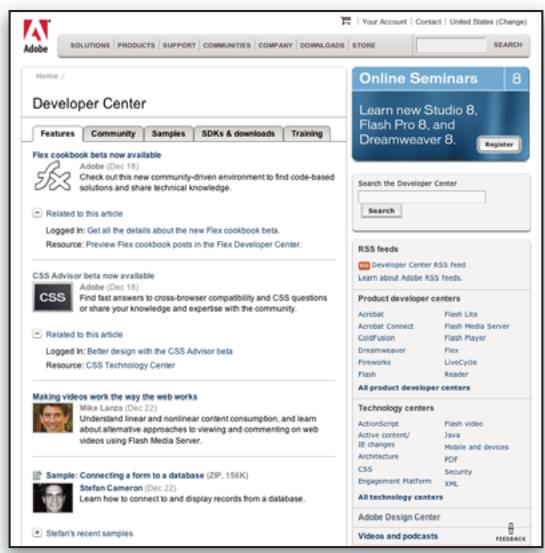The width and height of the screenshot is (545, 553).
Task: Open Better design with the CSS Advisor beta
Action: tap(160, 351)
